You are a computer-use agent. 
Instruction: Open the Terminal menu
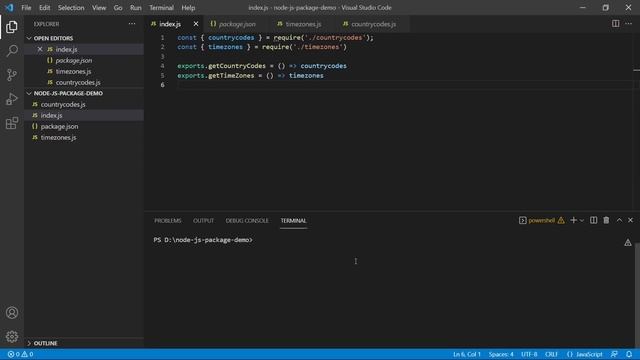161,7
